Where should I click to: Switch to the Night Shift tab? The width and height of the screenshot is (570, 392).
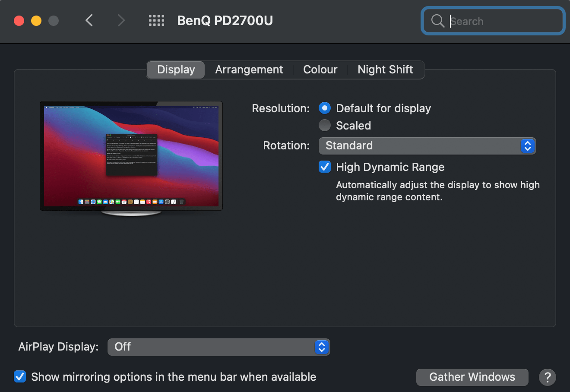(x=385, y=70)
